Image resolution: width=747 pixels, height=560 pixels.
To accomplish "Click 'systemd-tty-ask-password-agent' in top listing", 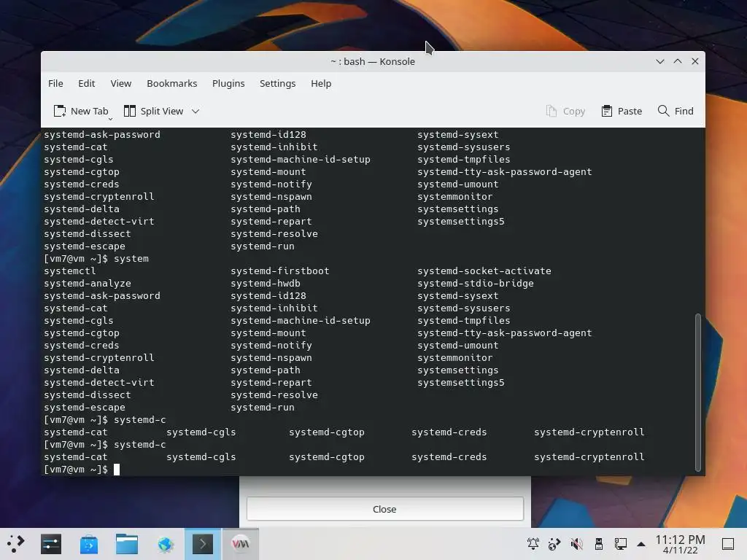I will (505, 172).
